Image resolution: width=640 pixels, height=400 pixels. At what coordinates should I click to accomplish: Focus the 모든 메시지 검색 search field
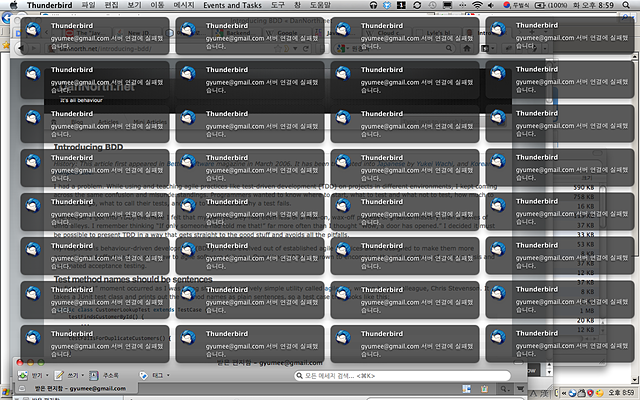click(402, 376)
